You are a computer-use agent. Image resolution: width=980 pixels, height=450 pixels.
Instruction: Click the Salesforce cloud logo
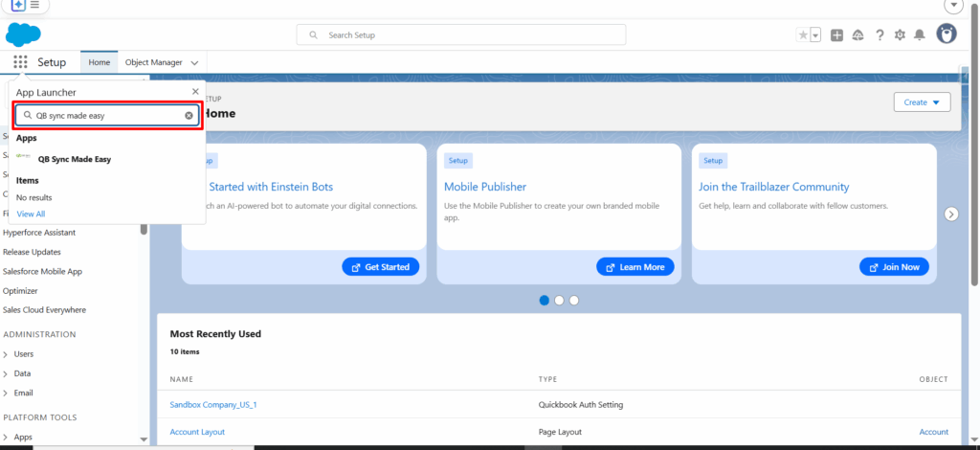click(23, 34)
